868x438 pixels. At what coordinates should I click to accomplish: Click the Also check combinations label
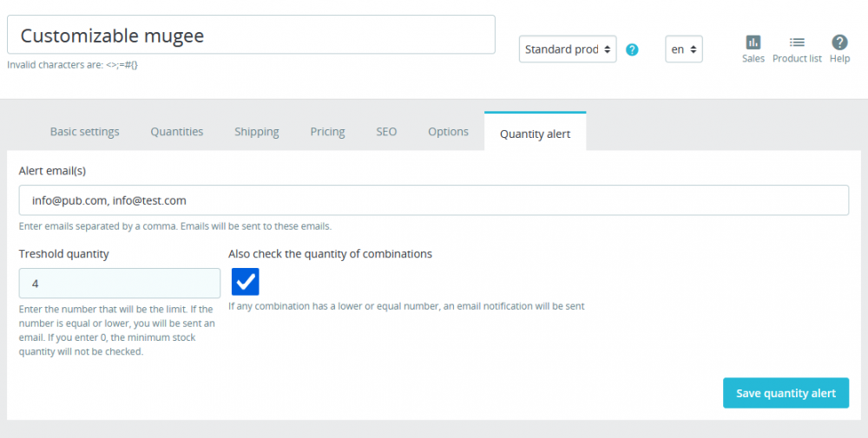point(330,254)
